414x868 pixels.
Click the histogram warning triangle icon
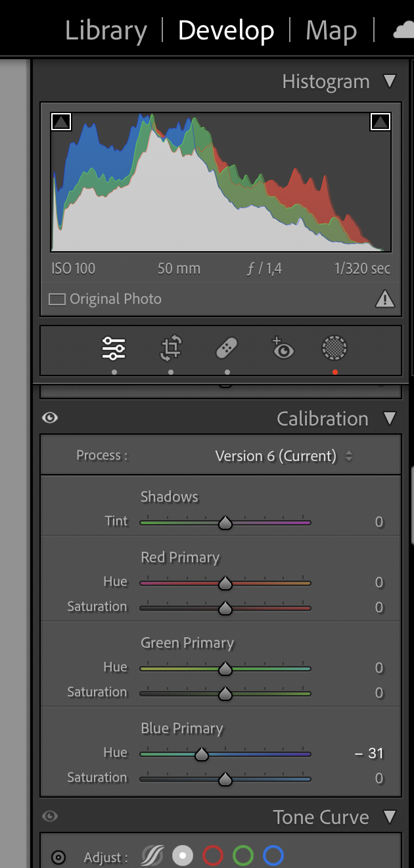[x=384, y=299]
